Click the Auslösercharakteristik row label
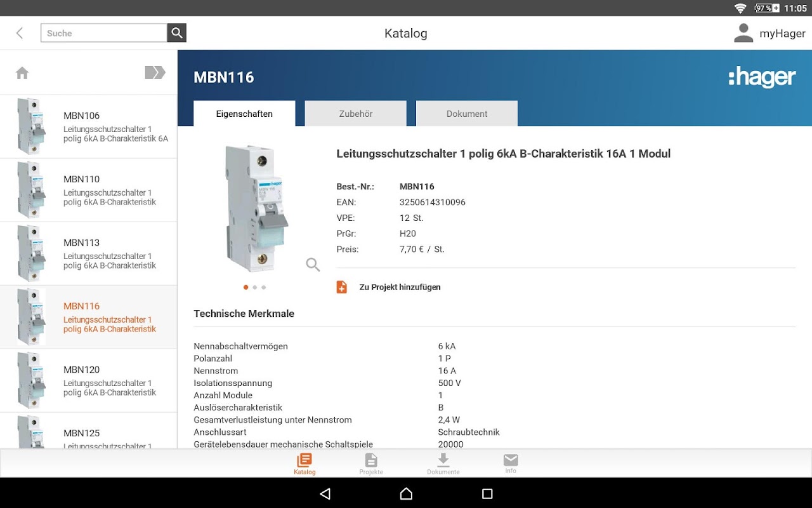This screenshot has width=812, height=508. pos(238,408)
